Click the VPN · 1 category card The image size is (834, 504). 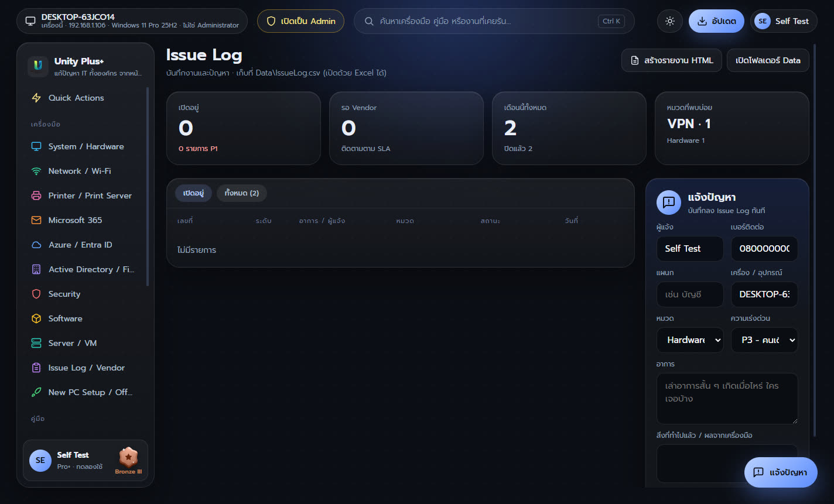[x=732, y=128]
